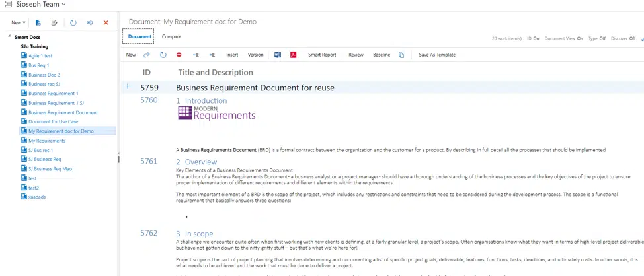The width and height of the screenshot is (644, 276).
Task: Collapse the Smart Docs tree node
Action: 9,37
